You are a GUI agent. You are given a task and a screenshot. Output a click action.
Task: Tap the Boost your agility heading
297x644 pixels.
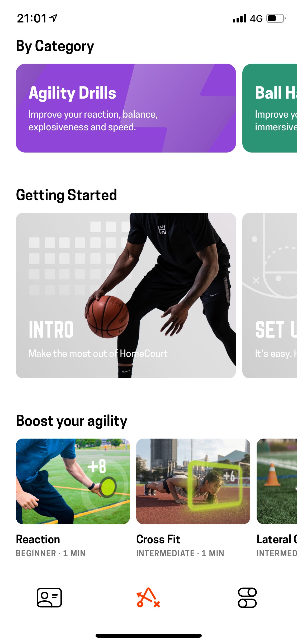(x=72, y=421)
